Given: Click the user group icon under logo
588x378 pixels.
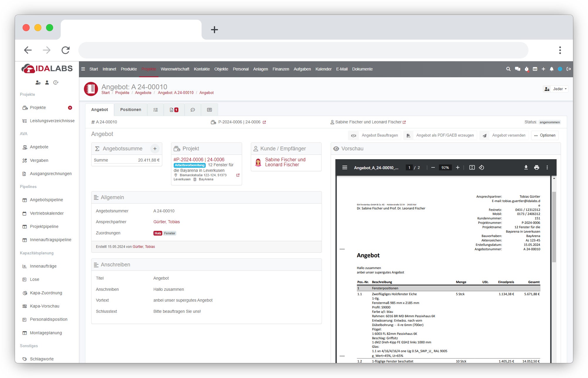Looking at the screenshot, I should click(38, 83).
